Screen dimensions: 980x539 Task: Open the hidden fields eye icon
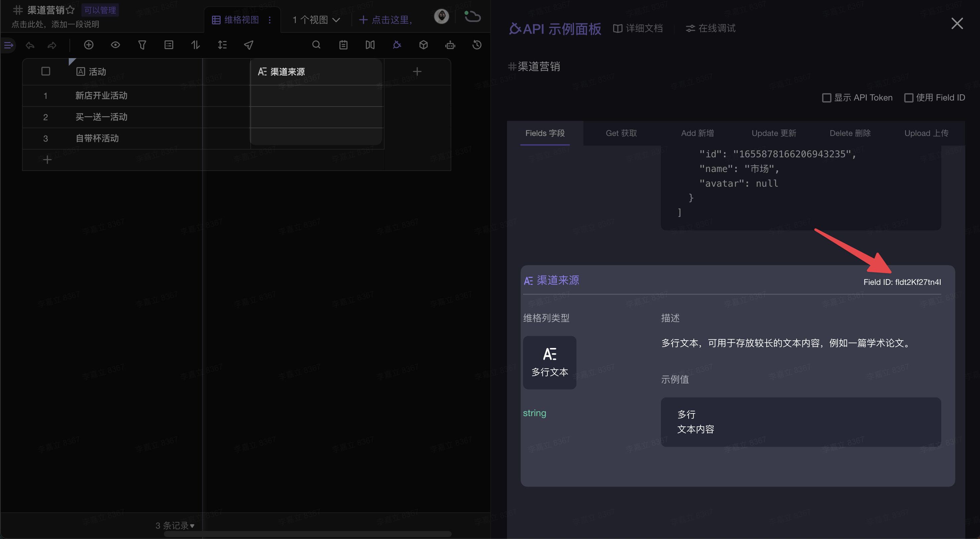(x=115, y=45)
